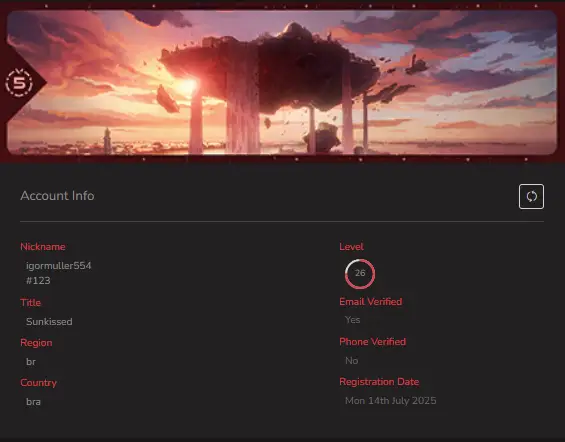Click the Email Verified Yes value

tap(352, 320)
